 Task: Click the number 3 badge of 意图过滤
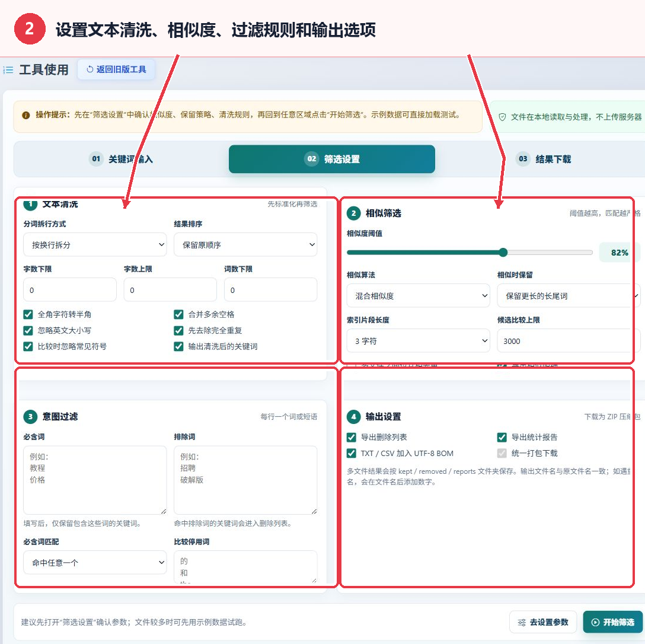click(x=30, y=416)
